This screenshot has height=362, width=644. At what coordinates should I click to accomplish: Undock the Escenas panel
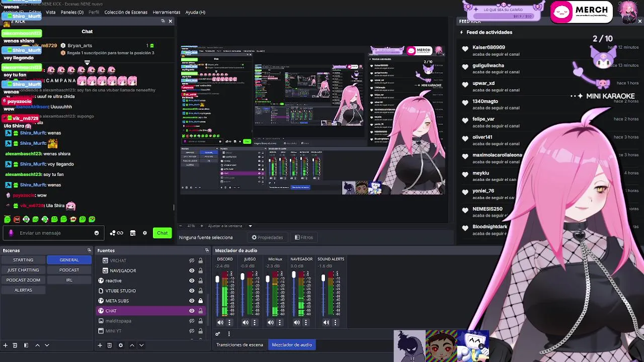click(89, 250)
